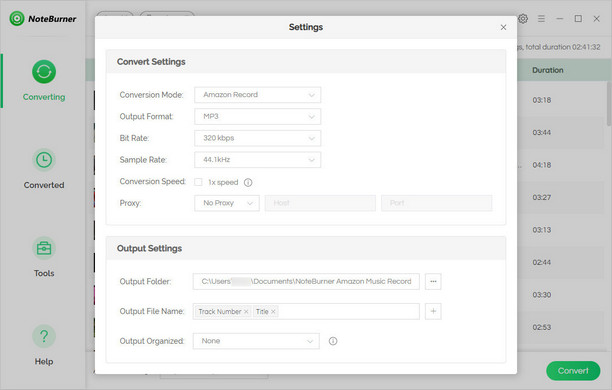Click info icon next to 1x speed

(x=248, y=182)
